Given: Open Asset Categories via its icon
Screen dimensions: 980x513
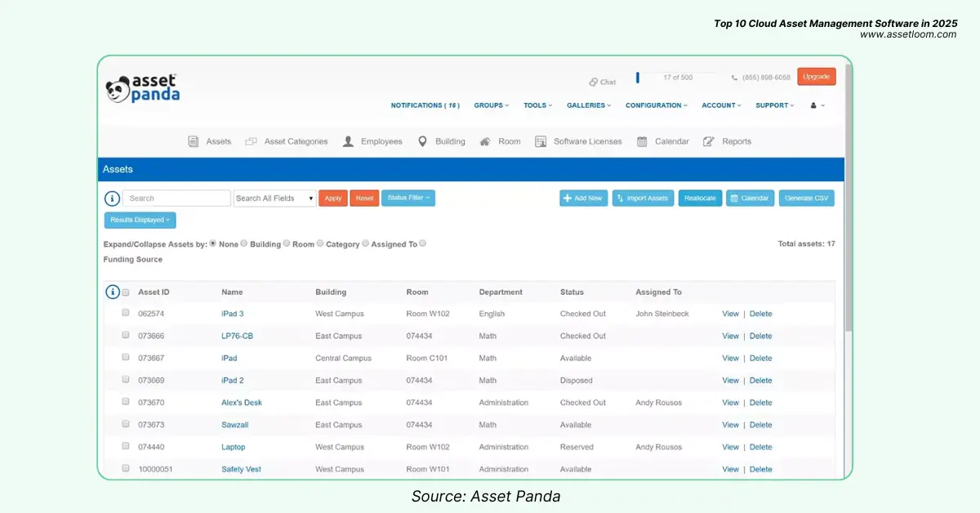Looking at the screenshot, I should click(x=252, y=141).
